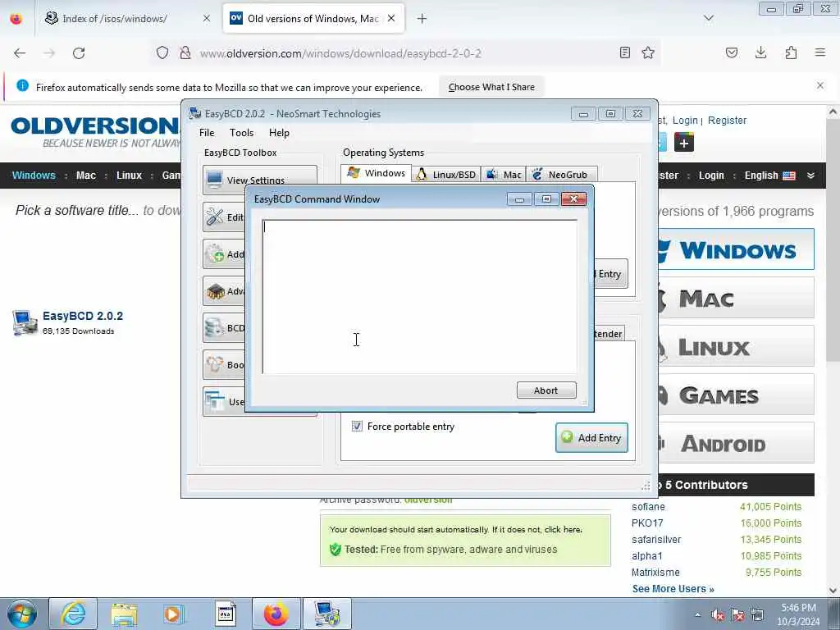
Task: Switch to the Windows operating systems tab
Action: coord(376,173)
